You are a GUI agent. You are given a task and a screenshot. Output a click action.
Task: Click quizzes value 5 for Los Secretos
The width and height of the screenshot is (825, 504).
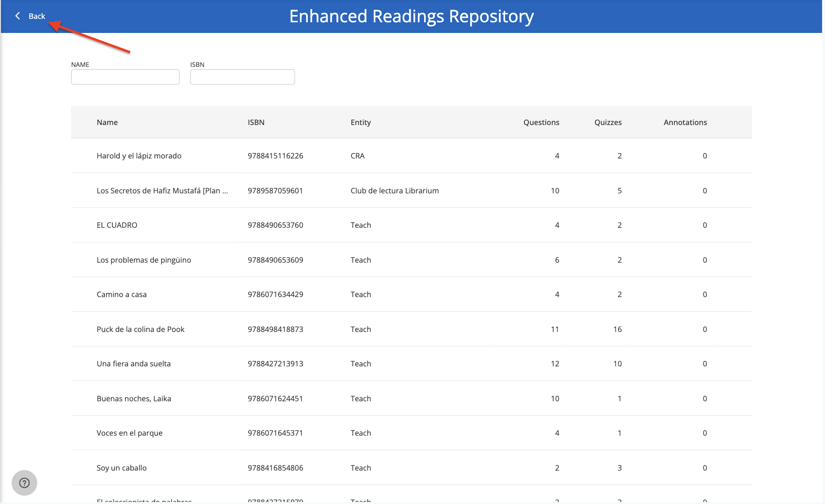pyautogui.click(x=619, y=190)
